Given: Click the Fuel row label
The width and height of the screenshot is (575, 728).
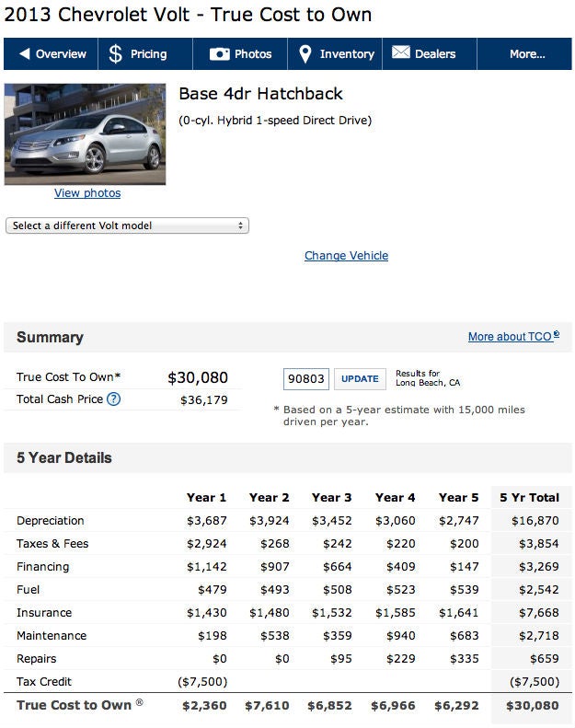Looking at the screenshot, I should (28, 589).
